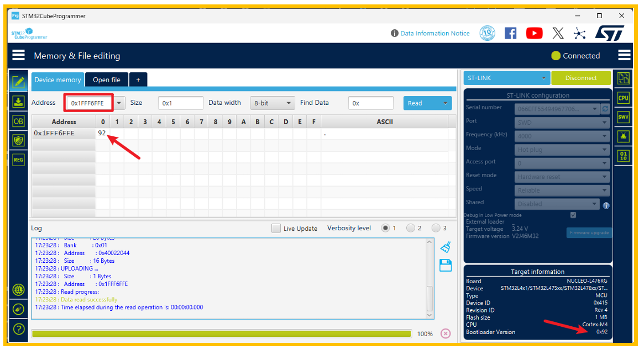Expand the left hamburger menu
Screen dimensions: 644x350
(18, 55)
